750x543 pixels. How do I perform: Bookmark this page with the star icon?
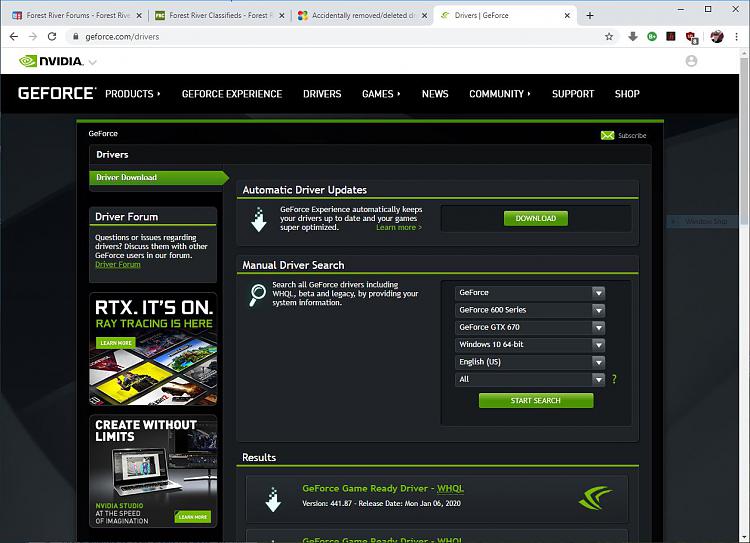609,36
